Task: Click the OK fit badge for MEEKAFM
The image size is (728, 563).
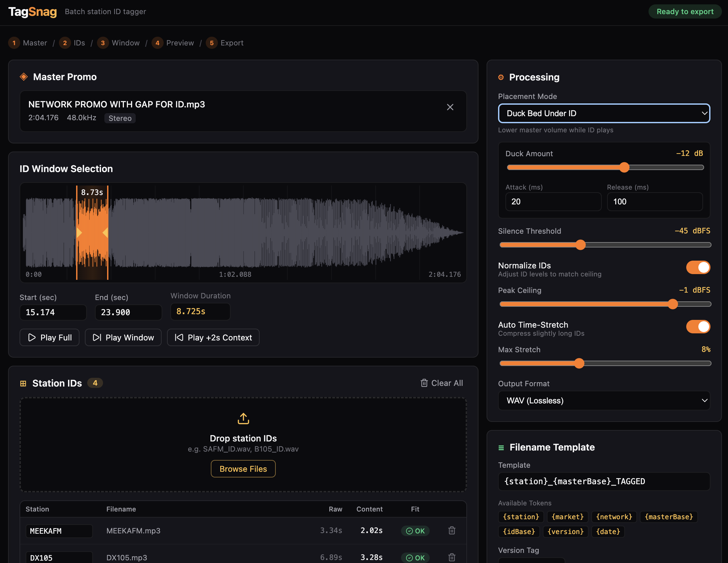Action: pos(415,531)
